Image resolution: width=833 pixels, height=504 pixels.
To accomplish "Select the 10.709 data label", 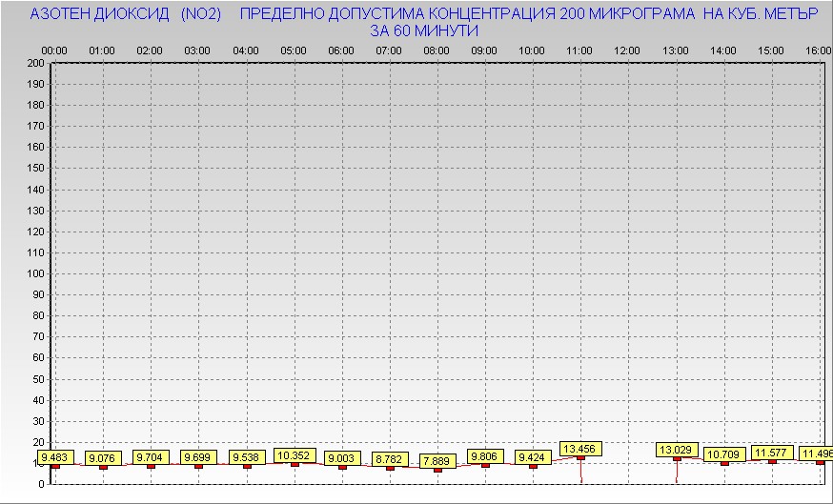I will [724, 454].
